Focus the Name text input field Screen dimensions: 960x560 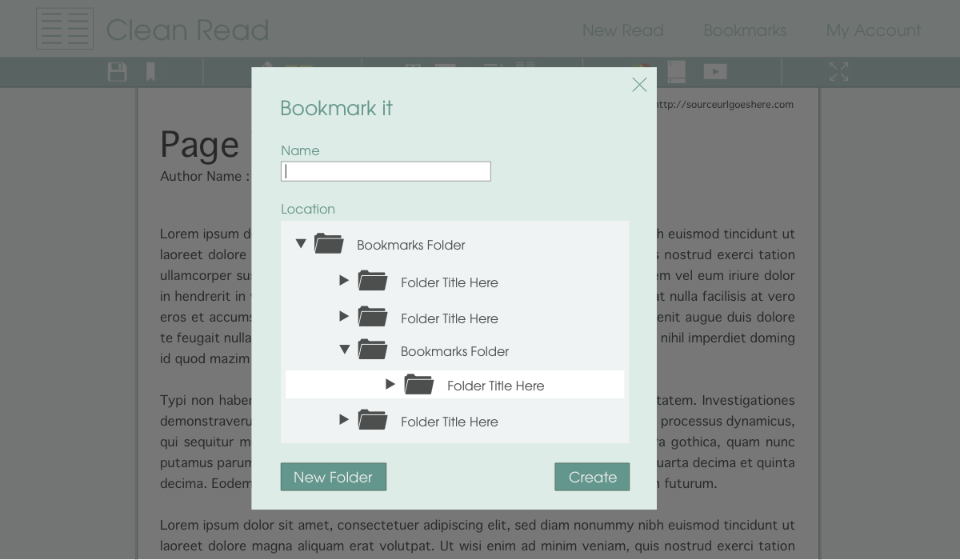pos(386,171)
